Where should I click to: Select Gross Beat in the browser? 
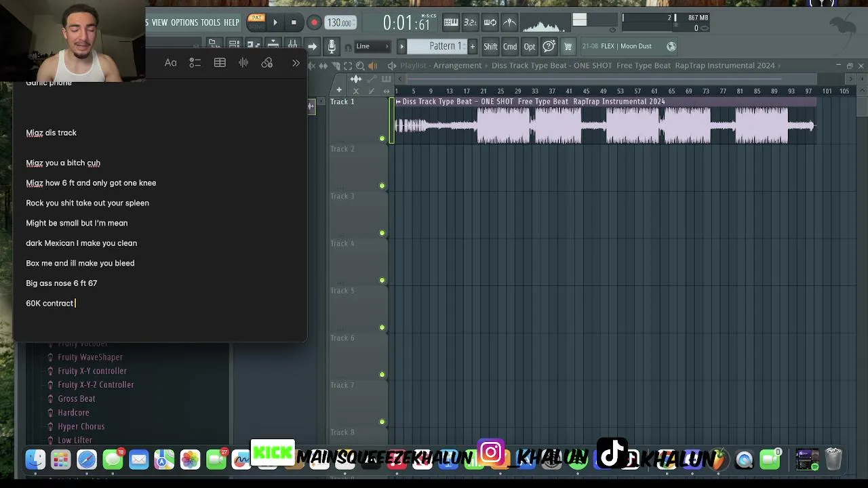(x=77, y=399)
